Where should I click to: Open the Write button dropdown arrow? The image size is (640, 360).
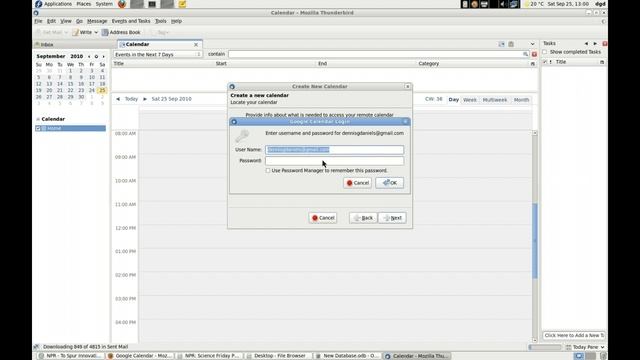click(x=96, y=32)
